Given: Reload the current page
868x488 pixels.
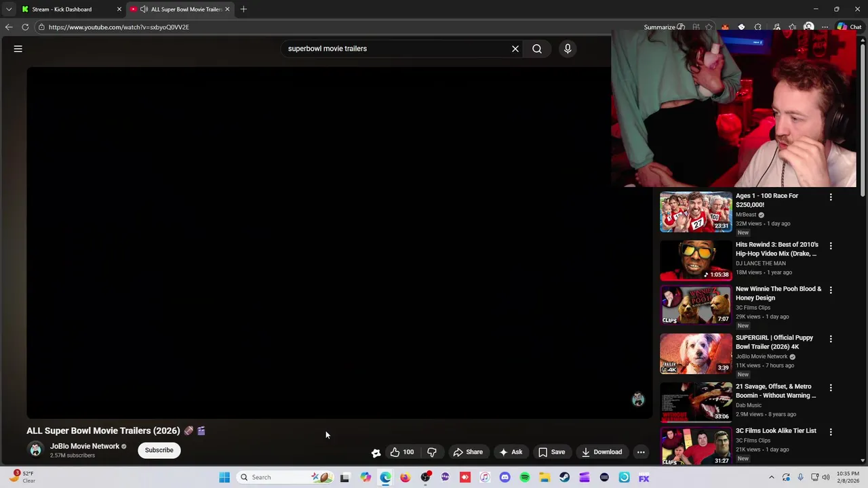Looking at the screenshot, I should point(25,27).
